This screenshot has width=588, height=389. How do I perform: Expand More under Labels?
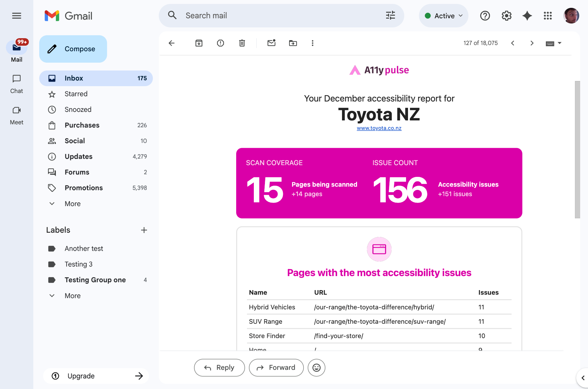[x=73, y=296]
